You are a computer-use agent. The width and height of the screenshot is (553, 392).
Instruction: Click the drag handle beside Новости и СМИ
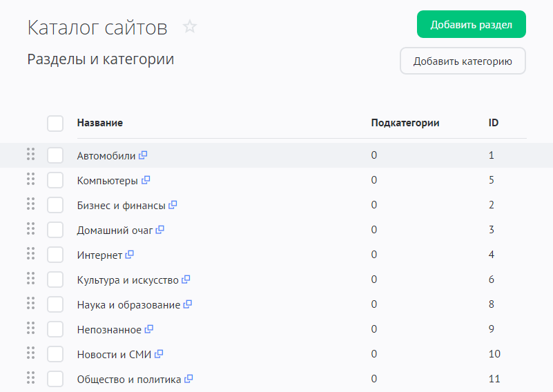point(30,353)
